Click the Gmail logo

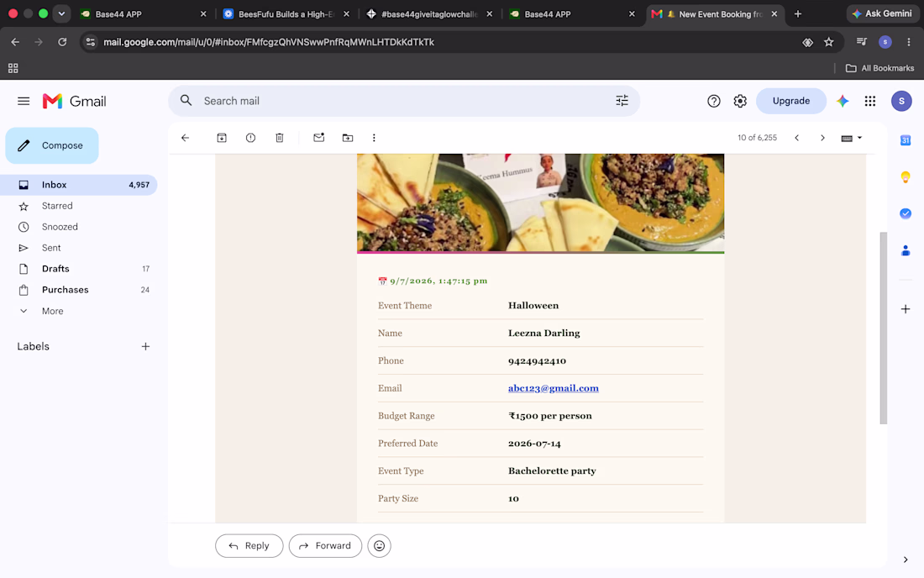click(x=74, y=102)
